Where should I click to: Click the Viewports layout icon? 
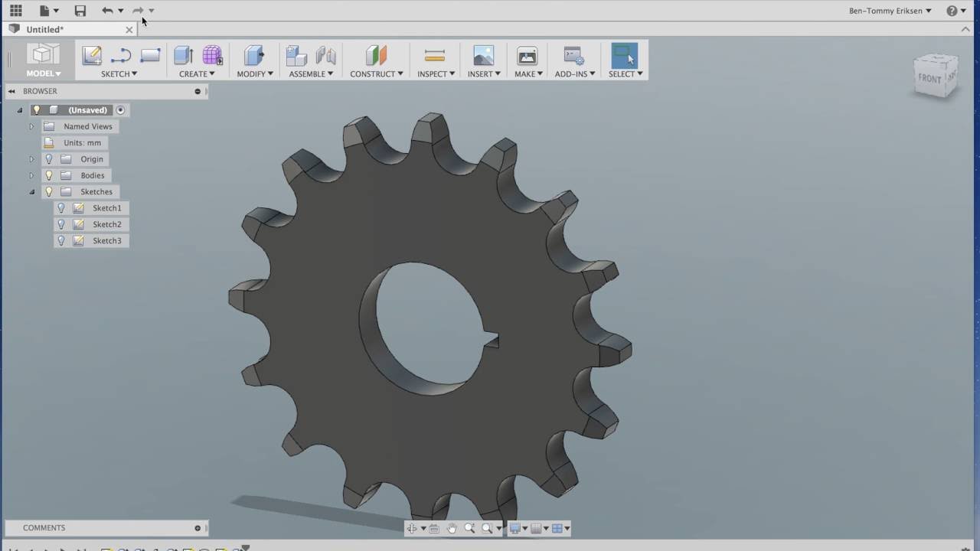(557, 528)
